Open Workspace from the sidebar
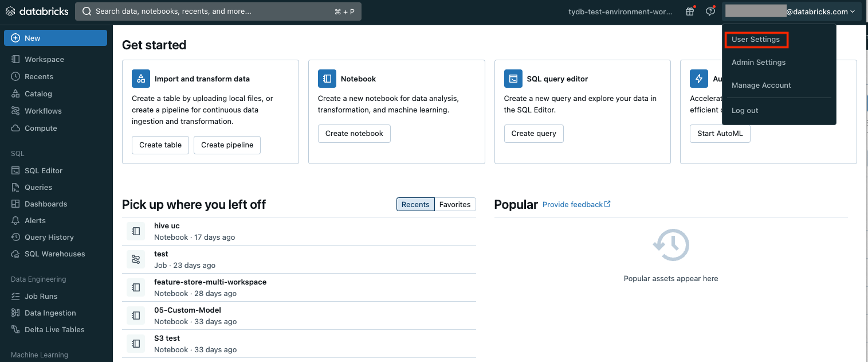Image resolution: width=868 pixels, height=362 pixels. pyautogui.click(x=43, y=59)
